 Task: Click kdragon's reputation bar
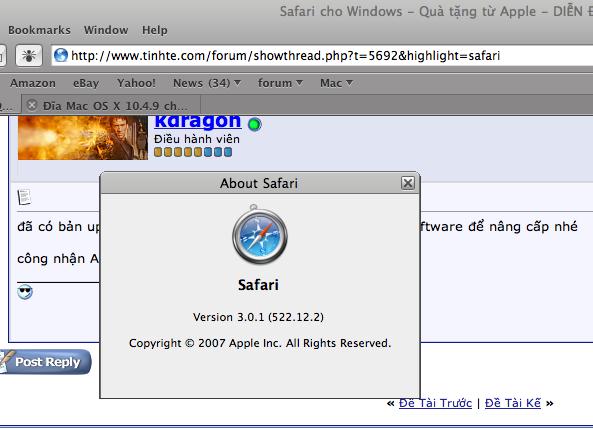pyautogui.click(x=193, y=152)
